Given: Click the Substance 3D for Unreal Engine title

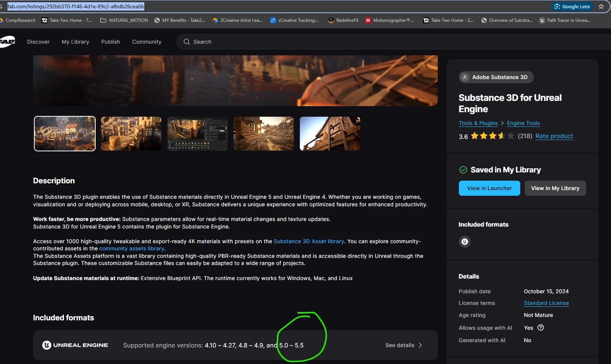Looking at the screenshot, I should pos(510,104).
